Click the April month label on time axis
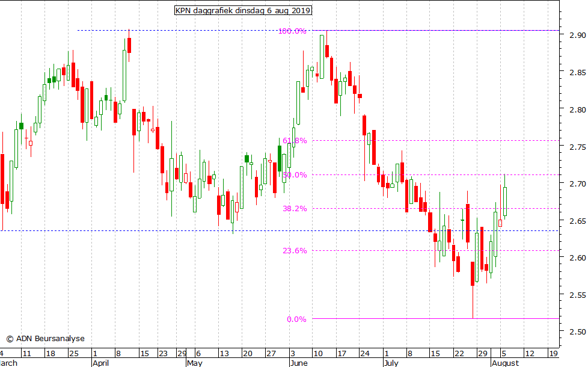 click(x=100, y=363)
